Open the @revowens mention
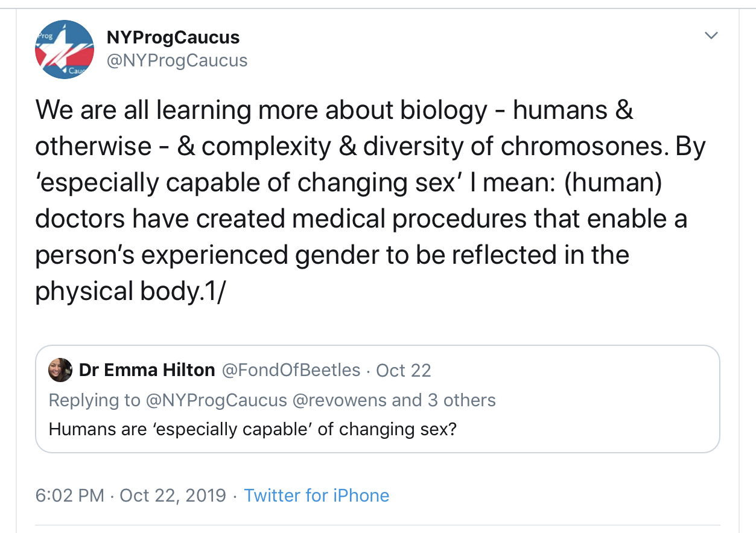 click(340, 400)
